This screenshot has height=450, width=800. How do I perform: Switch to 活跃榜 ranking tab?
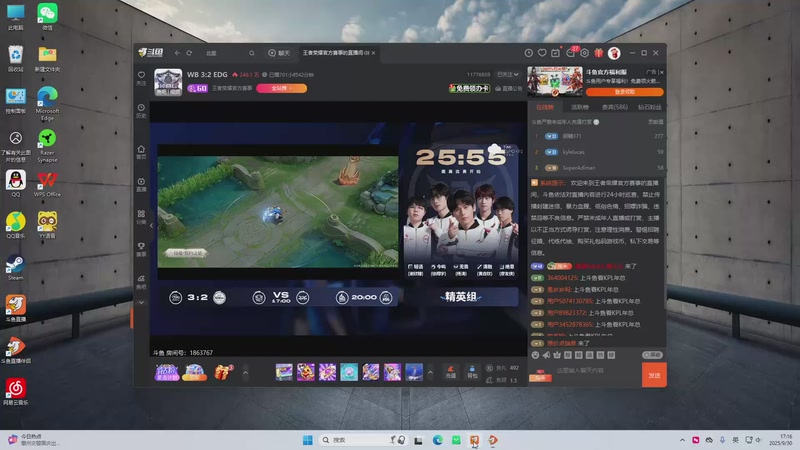pos(580,107)
